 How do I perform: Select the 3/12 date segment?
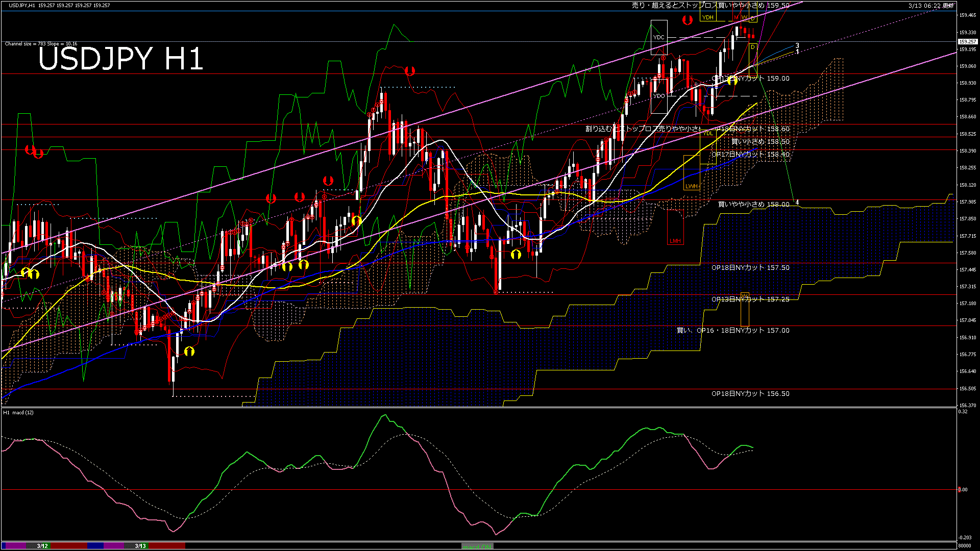42,546
